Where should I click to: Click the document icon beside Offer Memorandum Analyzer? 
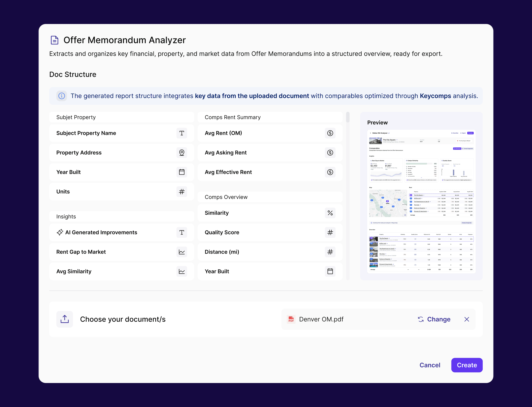point(54,40)
